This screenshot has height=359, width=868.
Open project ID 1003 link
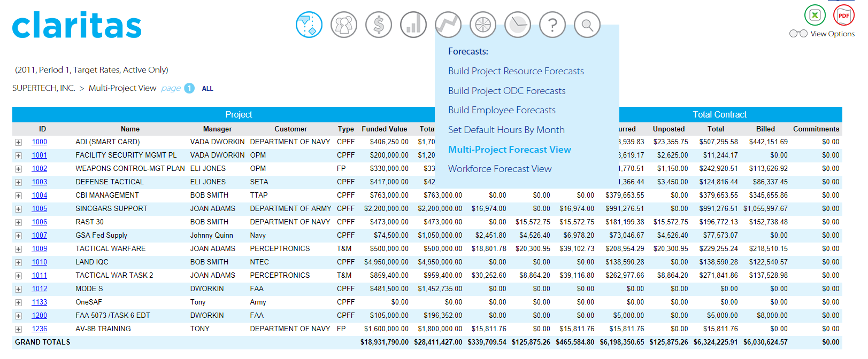click(39, 182)
